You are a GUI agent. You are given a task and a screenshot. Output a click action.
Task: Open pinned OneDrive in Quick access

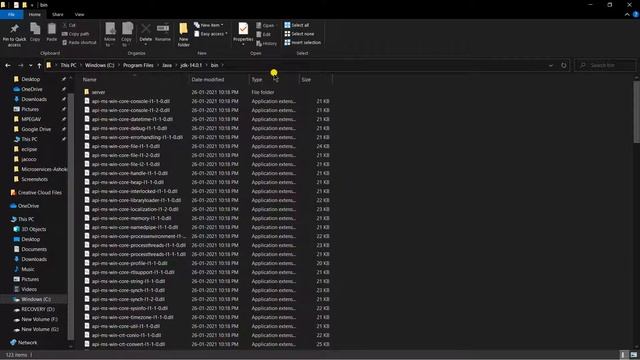coord(32,89)
